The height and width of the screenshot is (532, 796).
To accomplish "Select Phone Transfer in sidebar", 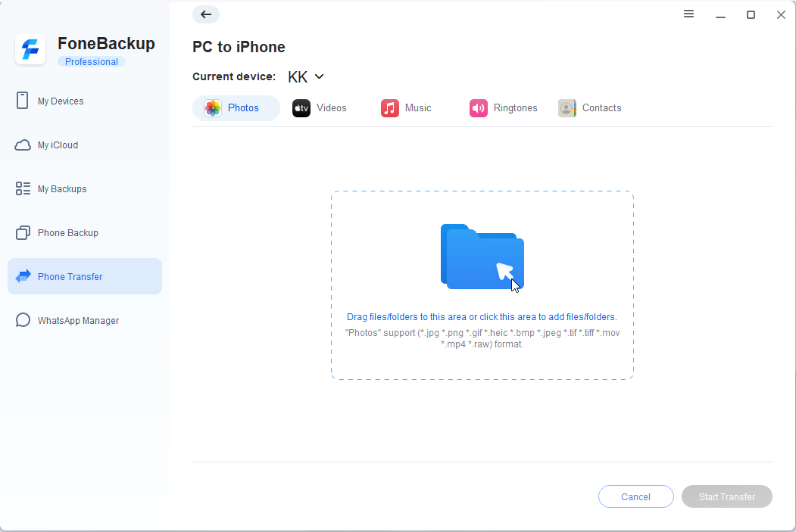I will tap(85, 276).
